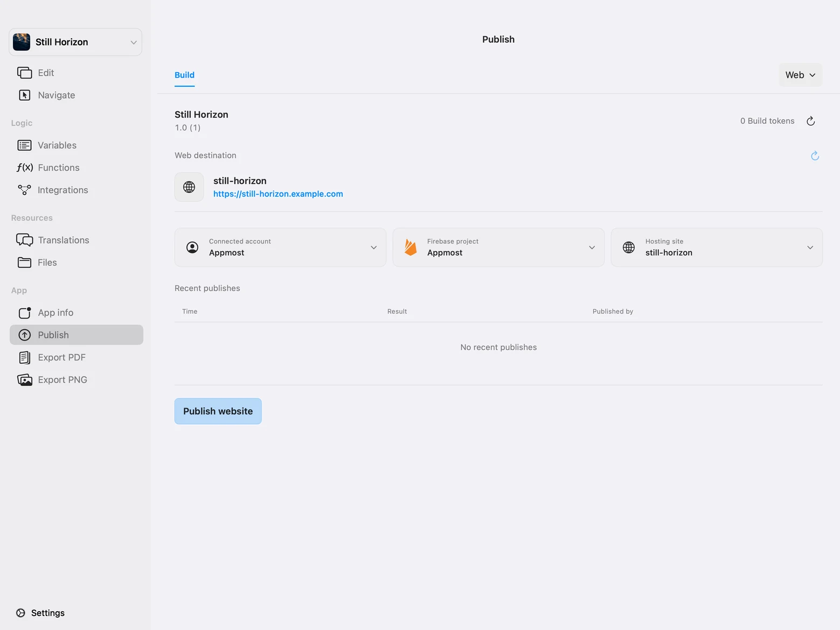
Task: Click the Still Horizon app thumbnail icon
Action: (22, 42)
